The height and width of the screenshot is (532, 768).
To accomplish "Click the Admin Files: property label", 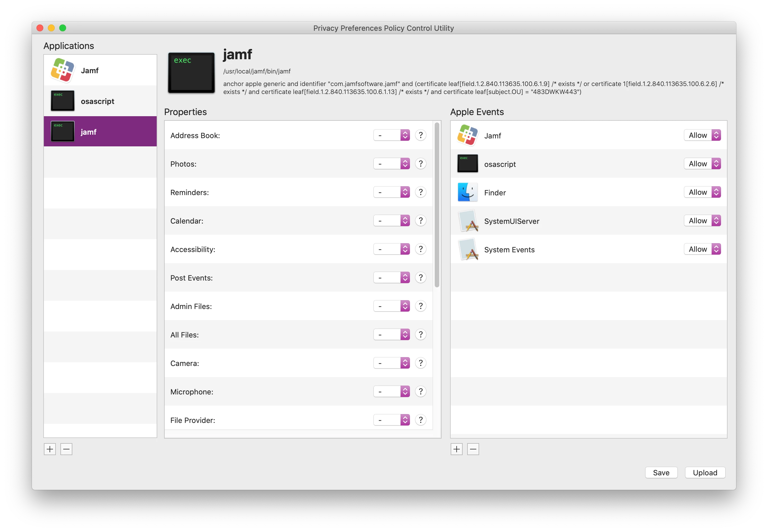I will [191, 306].
